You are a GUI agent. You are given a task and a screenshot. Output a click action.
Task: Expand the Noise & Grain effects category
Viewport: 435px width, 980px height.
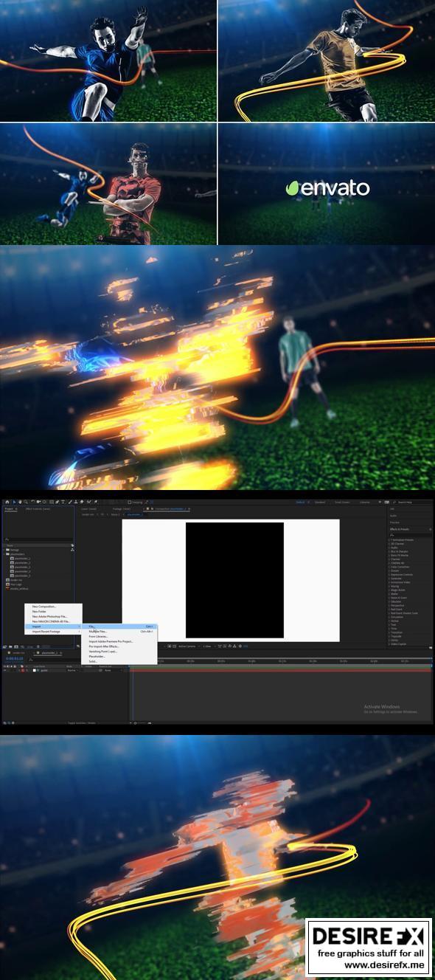click(390, 598)
